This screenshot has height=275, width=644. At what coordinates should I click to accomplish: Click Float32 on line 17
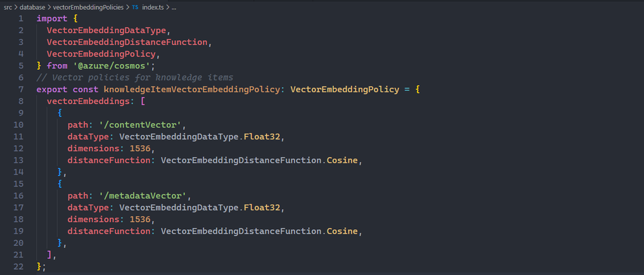click(262, 208)
